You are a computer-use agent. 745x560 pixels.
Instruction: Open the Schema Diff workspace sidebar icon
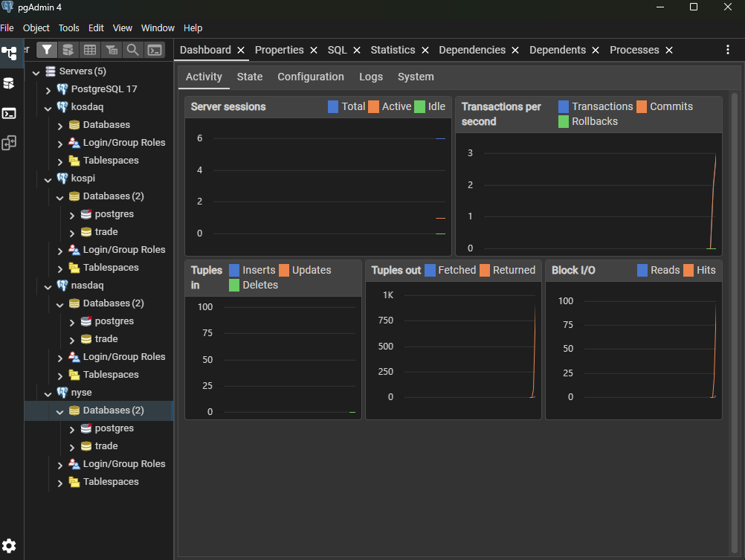[x=9, y=143]
